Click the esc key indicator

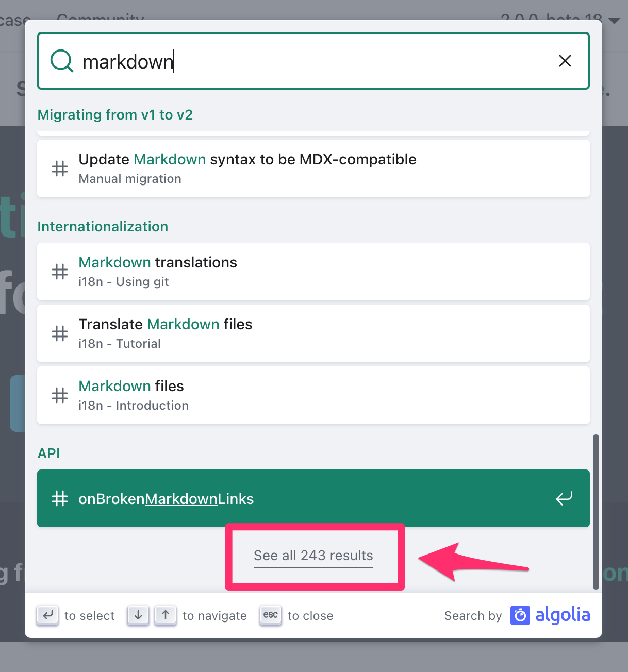click(x=270, y=615)
